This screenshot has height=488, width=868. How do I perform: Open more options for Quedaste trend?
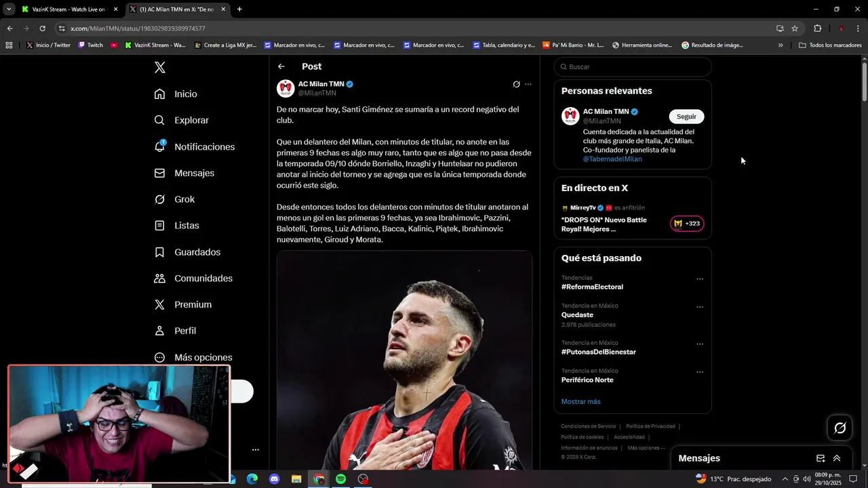[699, 307]
